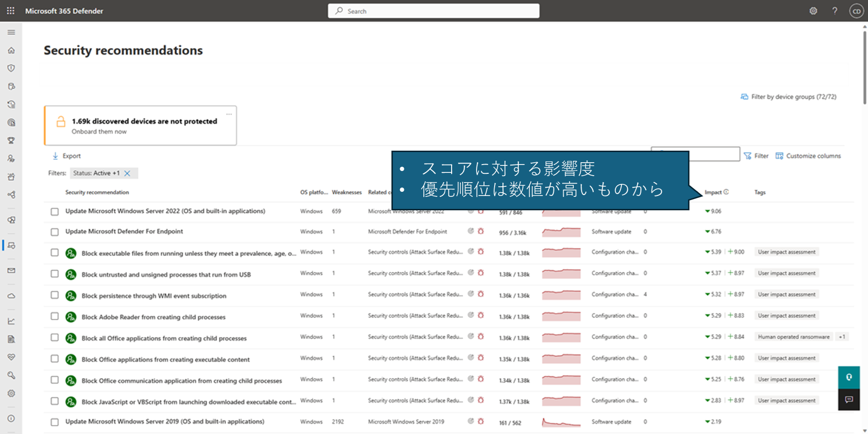
Task: Click the Filter button
Action: [756, 156]
